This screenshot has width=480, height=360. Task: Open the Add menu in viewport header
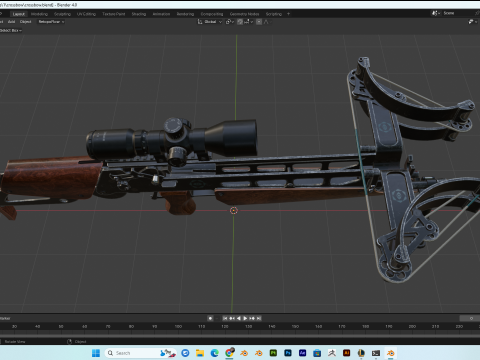11,22
